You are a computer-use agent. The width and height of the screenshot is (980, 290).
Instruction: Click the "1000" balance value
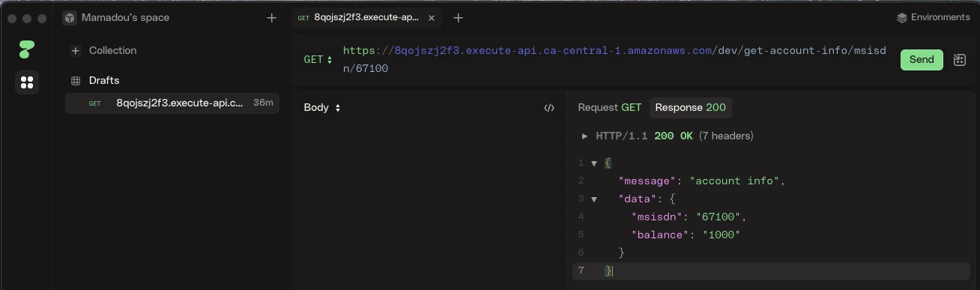point(721,235)
